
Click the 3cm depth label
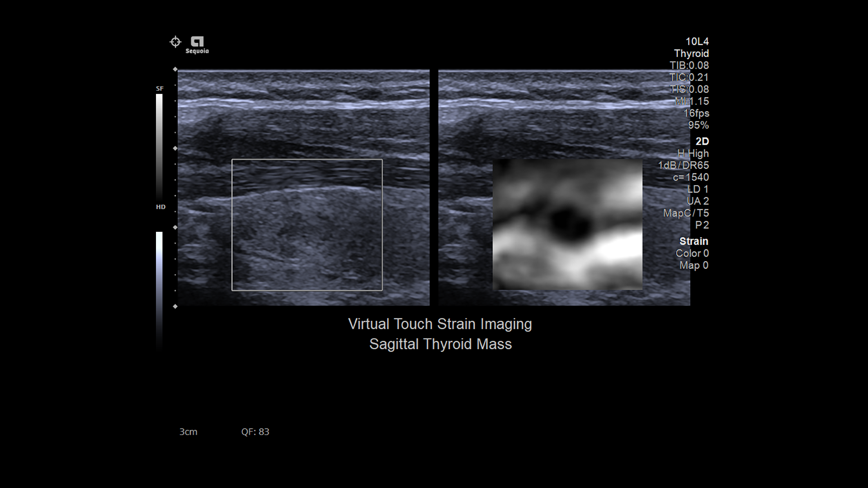pyautogui.click(x=188, y=432)
